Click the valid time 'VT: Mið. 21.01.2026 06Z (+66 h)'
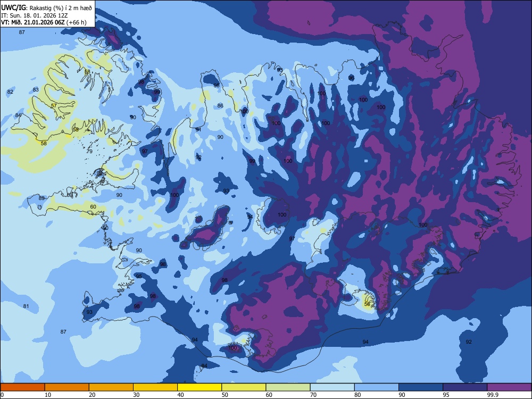 pos(44,22)
